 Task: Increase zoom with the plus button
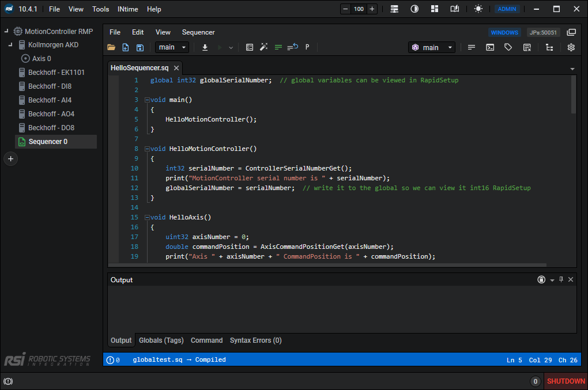click(x=372, y=9)
